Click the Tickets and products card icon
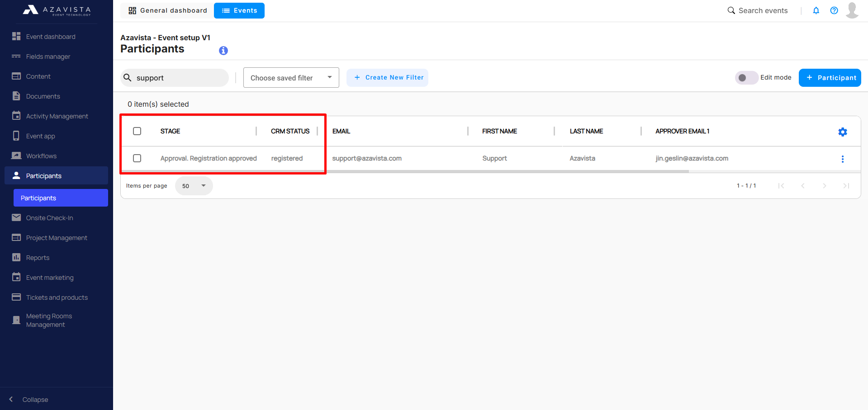868x410 pixels. [16, 297]
